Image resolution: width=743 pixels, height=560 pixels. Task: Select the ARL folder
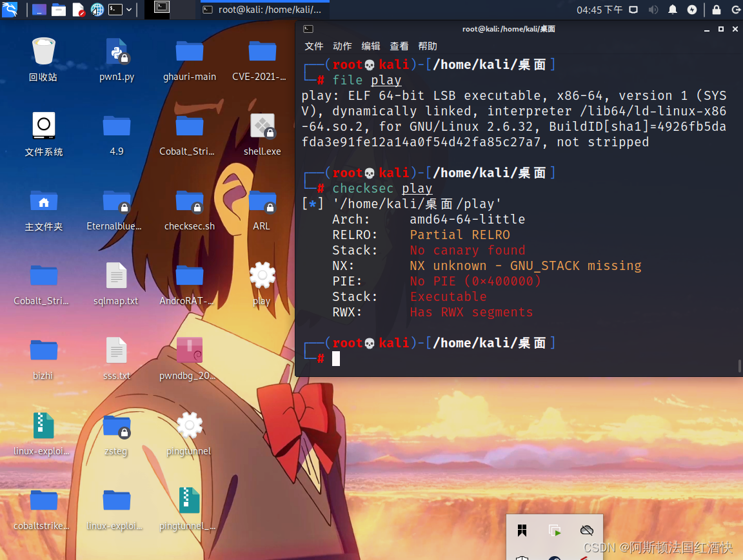click(x=262, y=209)
